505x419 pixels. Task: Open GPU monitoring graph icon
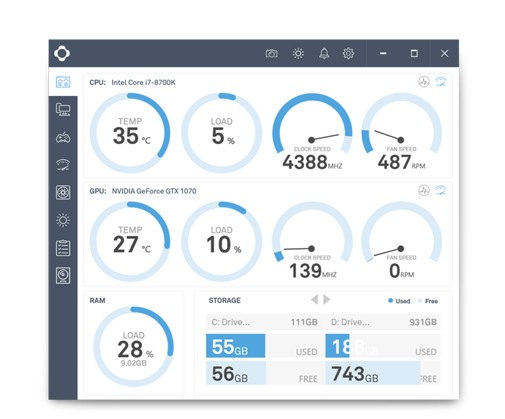click(424, 190)
